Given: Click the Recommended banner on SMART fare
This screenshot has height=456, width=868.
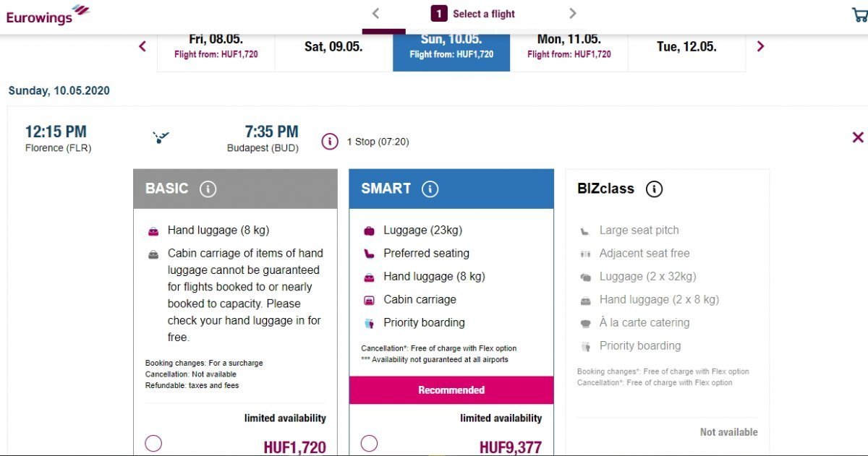Looking at the screenshot, I should click(451, 390).
